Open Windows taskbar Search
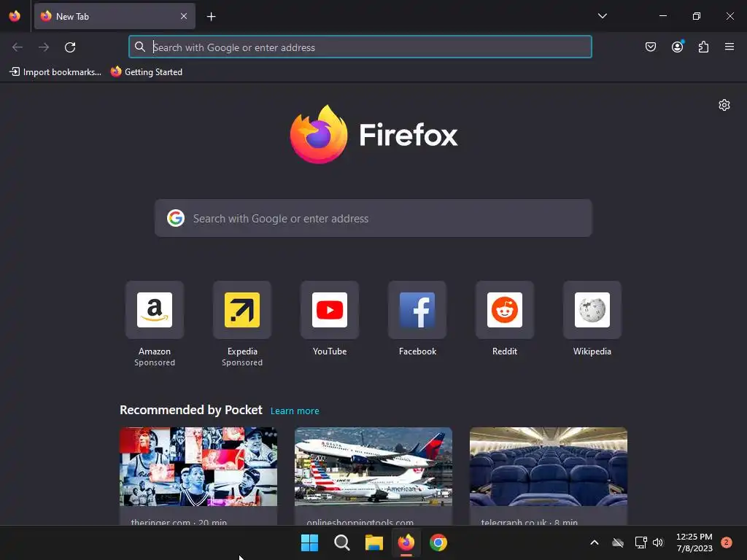Viewport: 747px width, 560px height. tap(341, 542)
